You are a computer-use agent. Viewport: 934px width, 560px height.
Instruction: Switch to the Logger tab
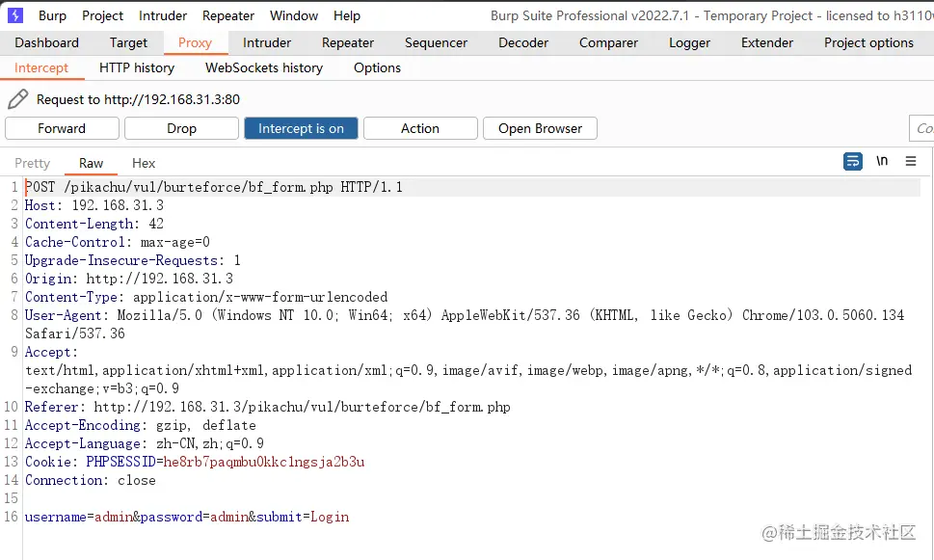pyautogui.click(x=689, y=43)
